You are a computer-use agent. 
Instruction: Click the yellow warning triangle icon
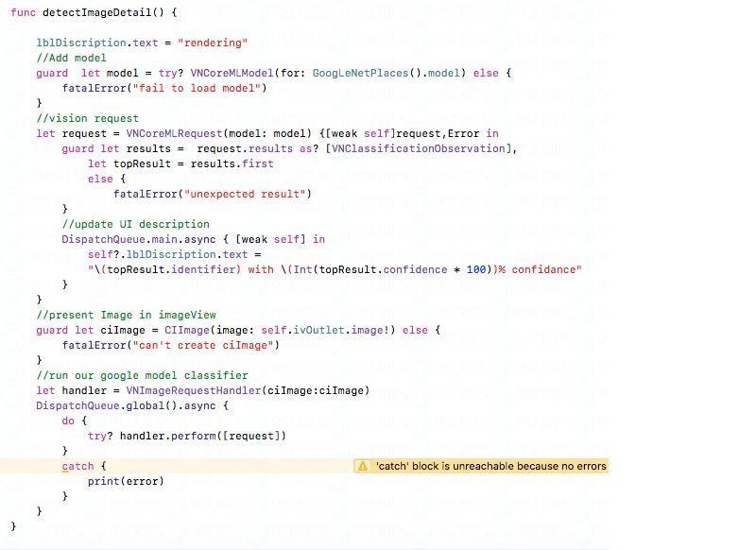point(362,466)
